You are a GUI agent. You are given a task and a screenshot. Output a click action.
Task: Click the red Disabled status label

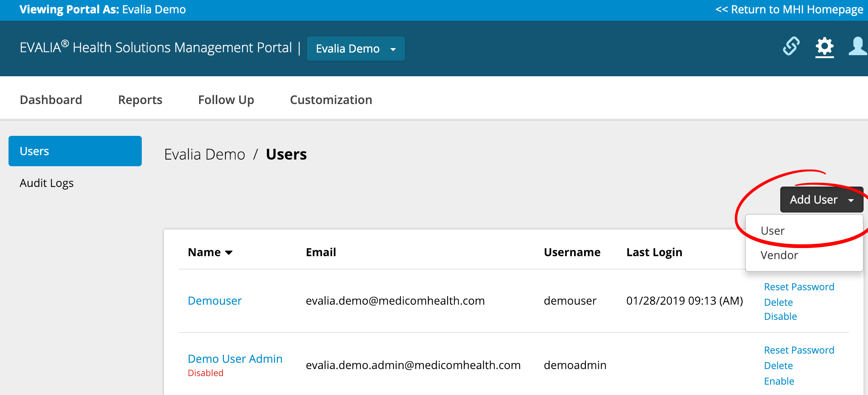point(205,373)
